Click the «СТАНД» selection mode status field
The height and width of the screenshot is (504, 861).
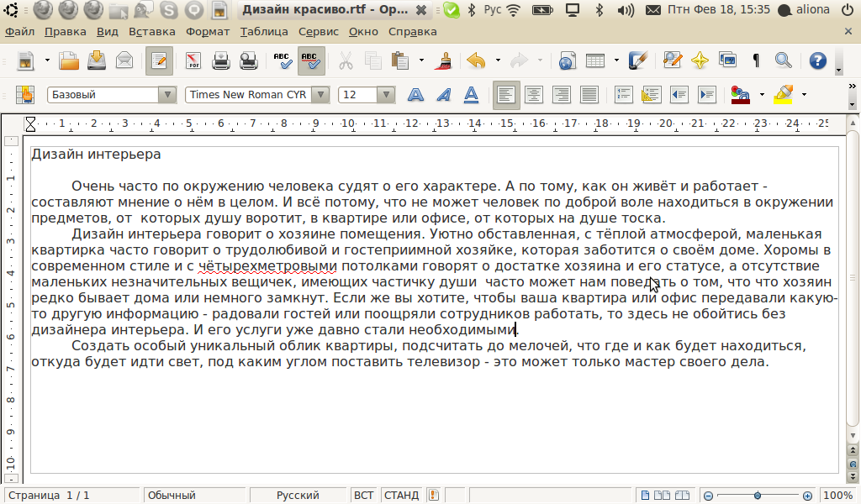(x=401, y=496)
